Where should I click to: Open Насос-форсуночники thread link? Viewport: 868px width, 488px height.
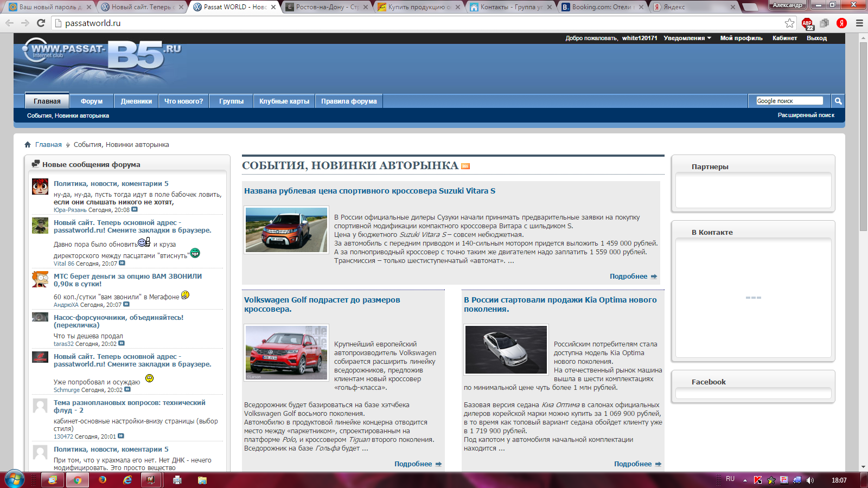coord(118,321)
